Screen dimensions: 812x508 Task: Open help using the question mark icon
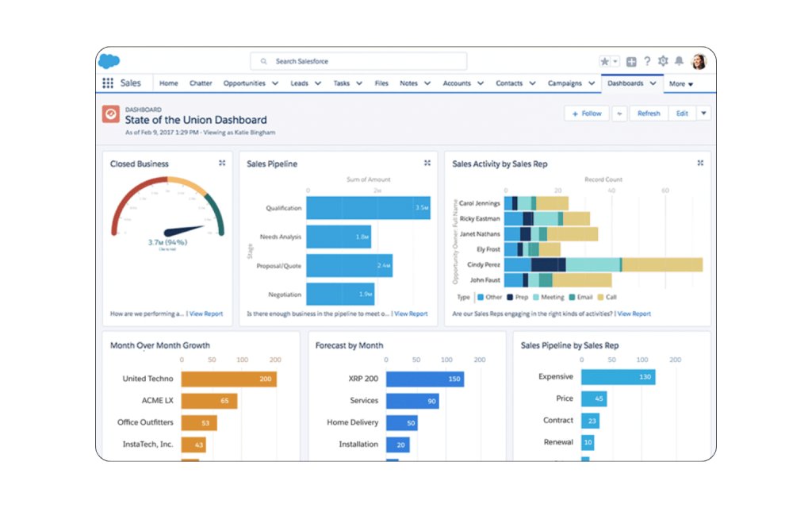647,61
